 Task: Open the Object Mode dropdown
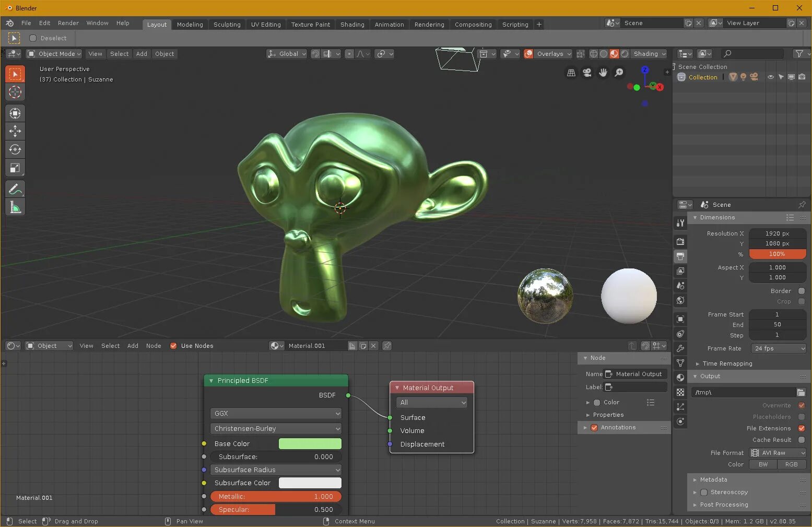tap(54, 54)
